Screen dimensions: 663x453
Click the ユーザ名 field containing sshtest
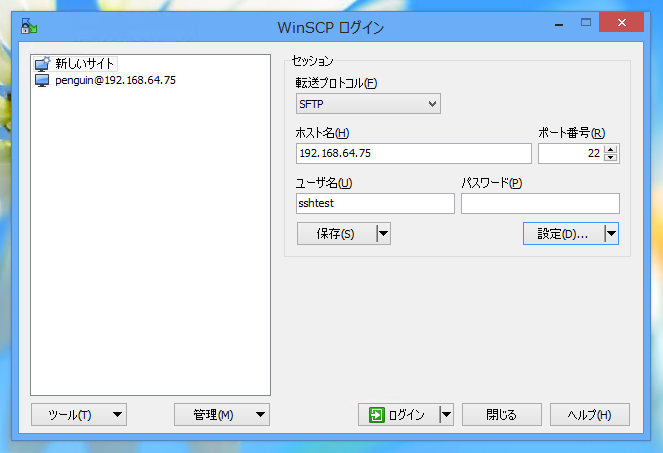[x=375, y=203]
